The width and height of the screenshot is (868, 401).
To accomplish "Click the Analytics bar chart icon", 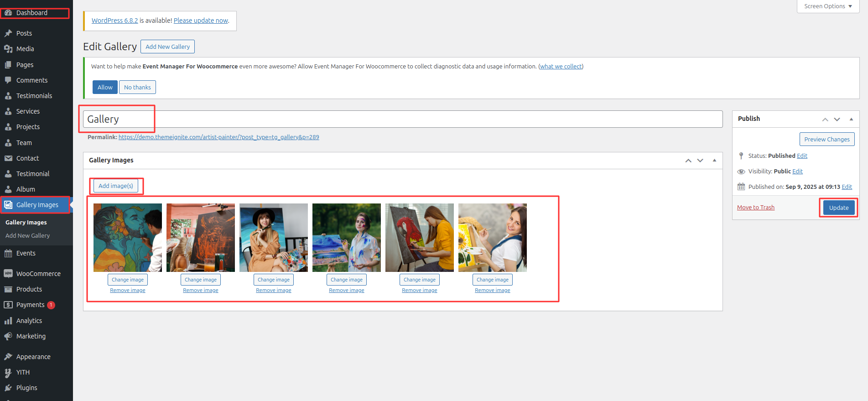I will coord(8,321).
